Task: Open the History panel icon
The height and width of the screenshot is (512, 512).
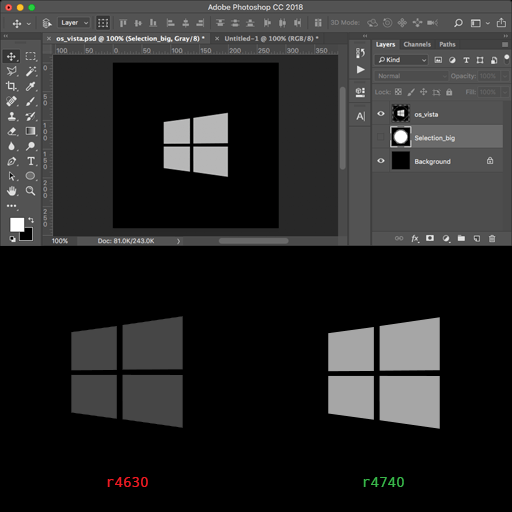Action: point(360,53)
